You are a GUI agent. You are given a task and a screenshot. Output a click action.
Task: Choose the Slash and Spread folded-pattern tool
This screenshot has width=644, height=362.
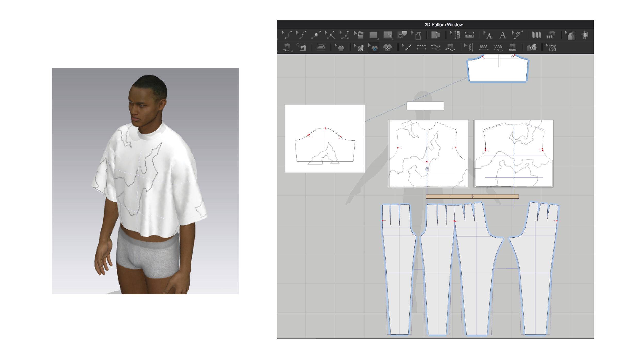tap(359, 35)
